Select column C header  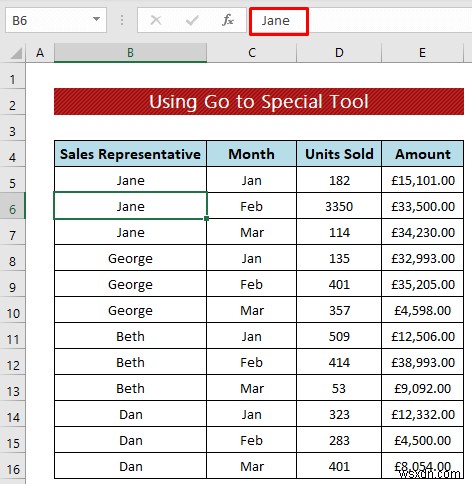point(252,53)
